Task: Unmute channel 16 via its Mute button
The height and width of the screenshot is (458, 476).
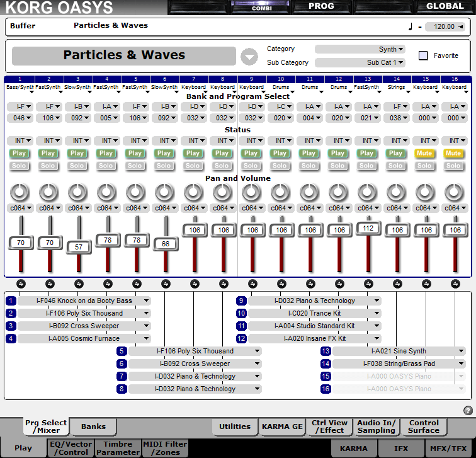Action: pyautogui.click(x=453, y=153)
